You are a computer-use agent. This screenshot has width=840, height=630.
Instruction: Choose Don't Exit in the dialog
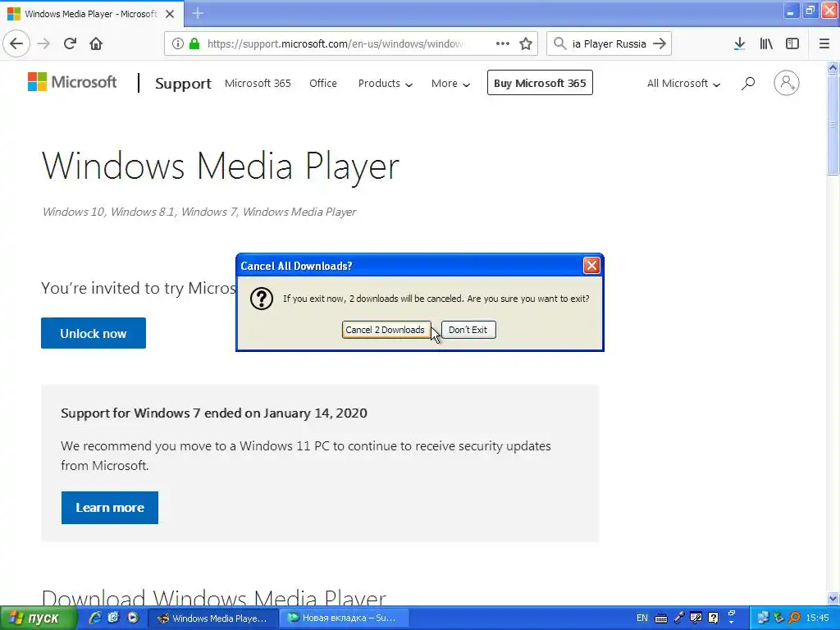(468, 330)
